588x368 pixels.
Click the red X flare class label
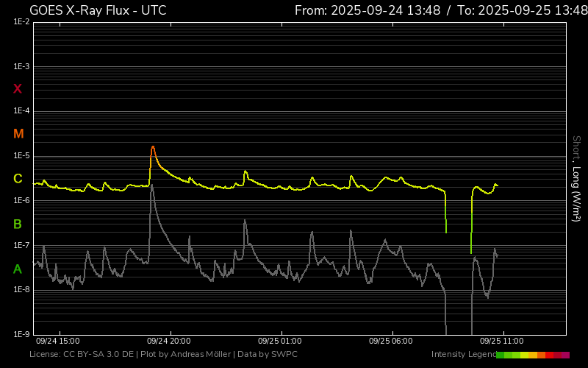pyautogui.click(x=18, y=89)
